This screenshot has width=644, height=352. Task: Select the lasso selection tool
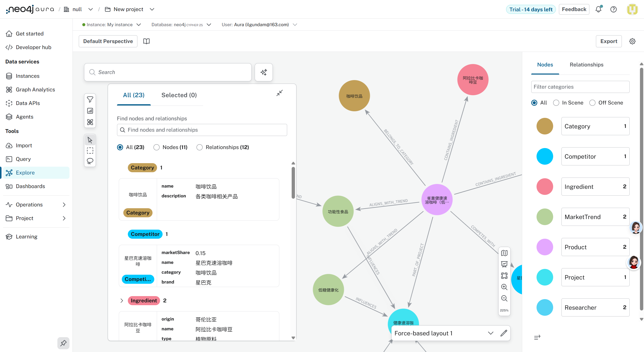(x=90, y=161)
